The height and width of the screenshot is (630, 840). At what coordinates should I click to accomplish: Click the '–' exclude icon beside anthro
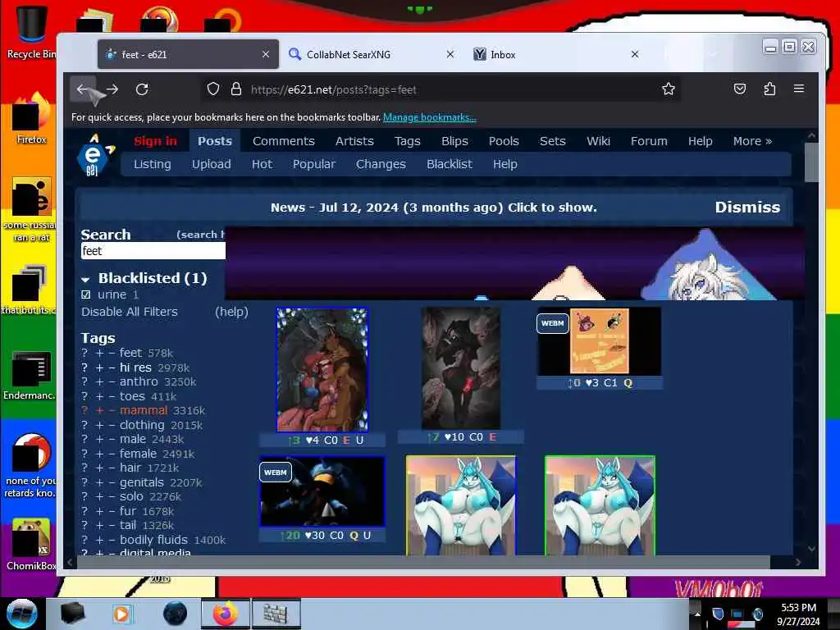coord(112,382)
